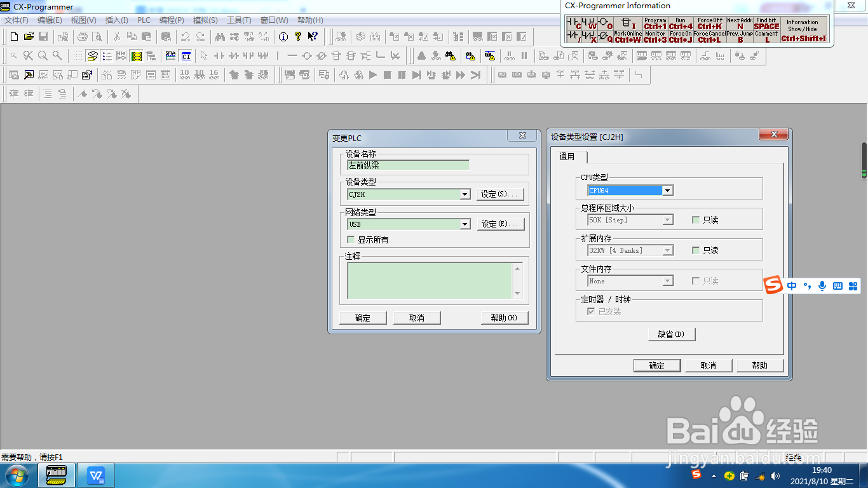Click the Redo arrow icon
The width and height of the screenshot is (868, 488).
tap(200, 36)
